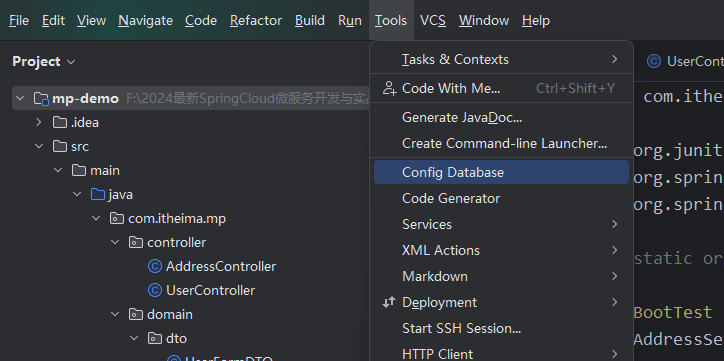Collapse the controller package
The image size is (724, 361).
point(115,242)
